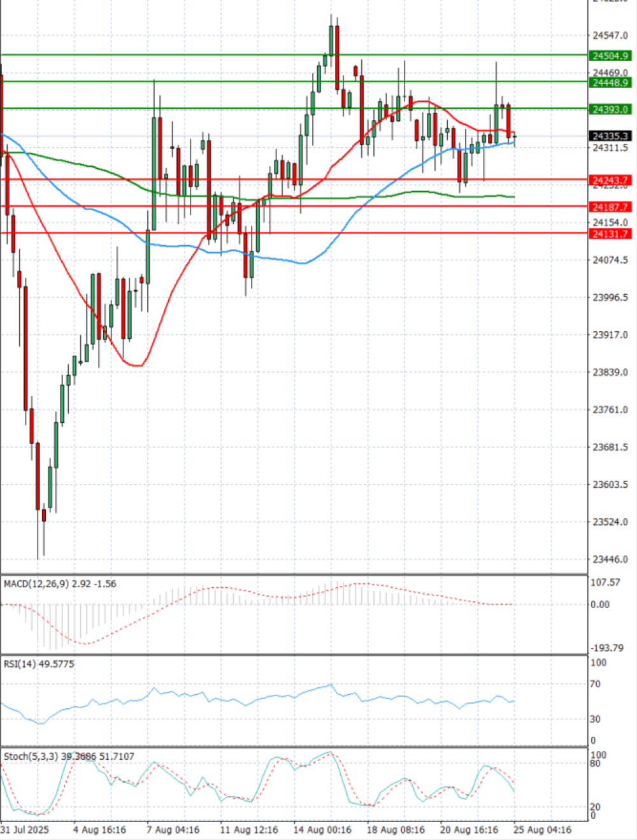Select the red 24131.7 support price label
Image resolution: width=637 pixels, height=840 pixels.
tap(610, 234)
